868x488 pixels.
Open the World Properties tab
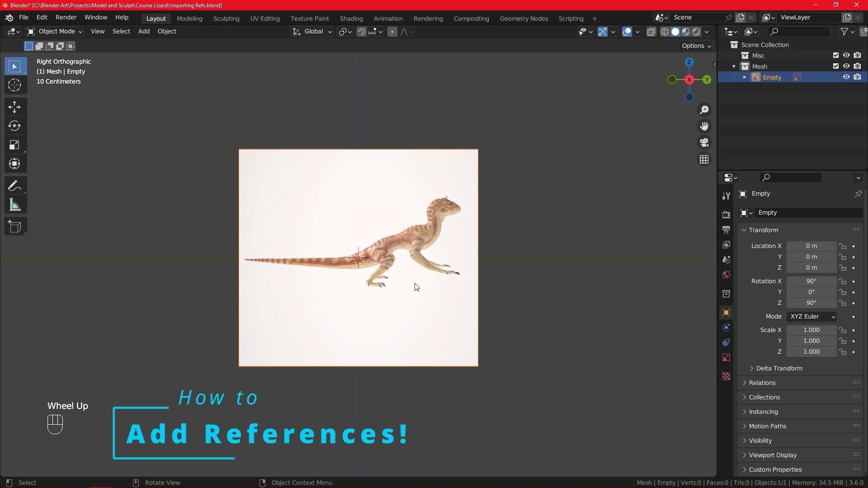pyautogui.click(x=726, y=274)
